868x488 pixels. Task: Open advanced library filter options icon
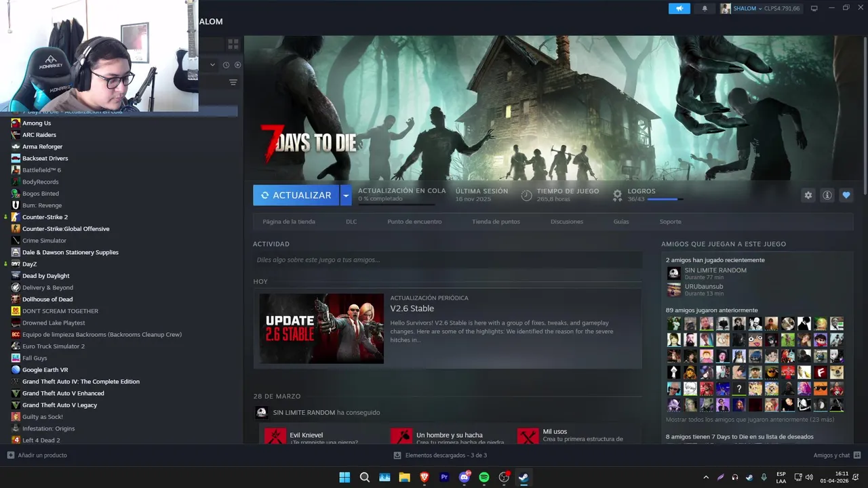coord(233,83)
